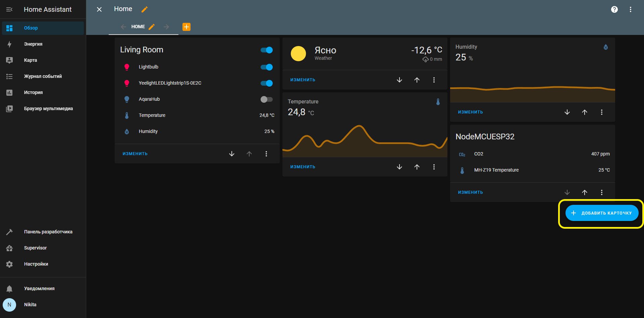Move the Living Room card down
The height and width of the screenshot is (318, 644).
tap(232, 154)
